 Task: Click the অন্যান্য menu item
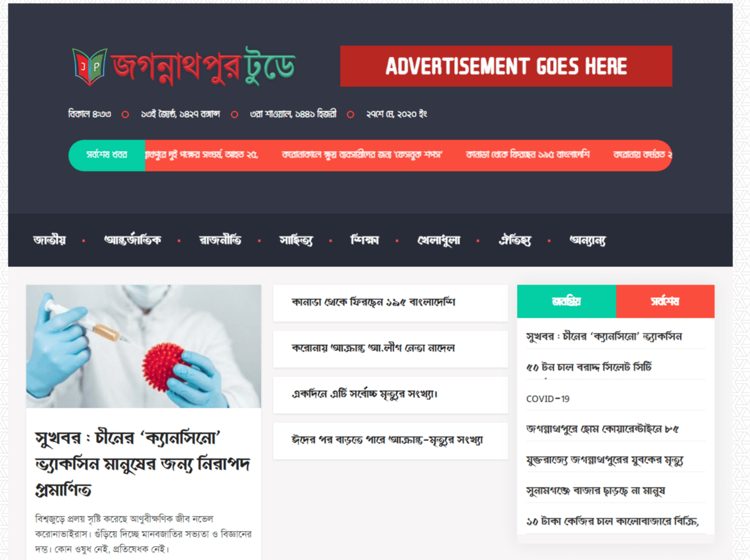(x=588, y=240)
